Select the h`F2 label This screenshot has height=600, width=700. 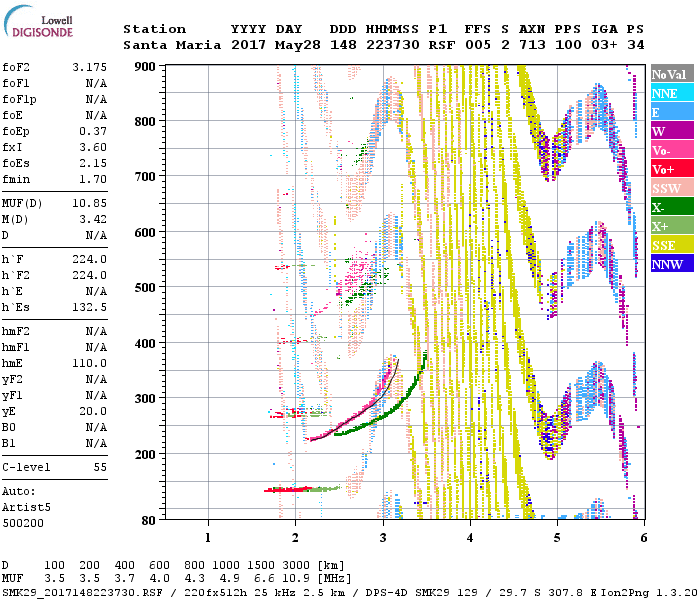[x=16, y=275]
